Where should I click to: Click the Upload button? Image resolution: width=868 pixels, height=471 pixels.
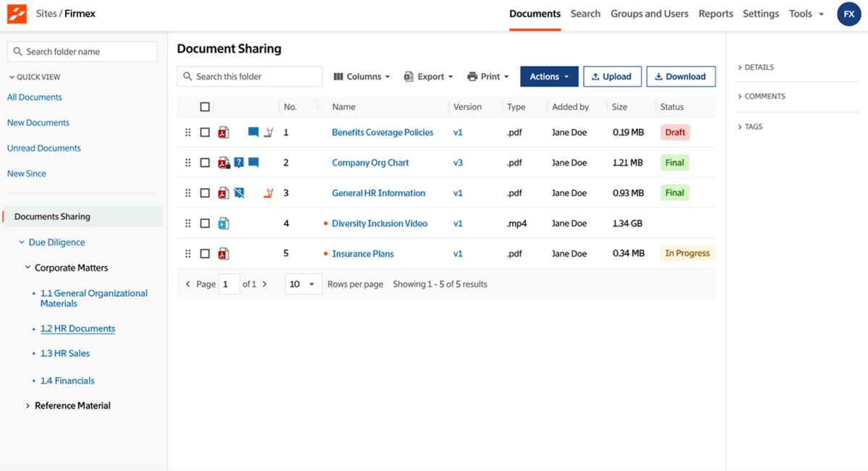coord(612,76)
